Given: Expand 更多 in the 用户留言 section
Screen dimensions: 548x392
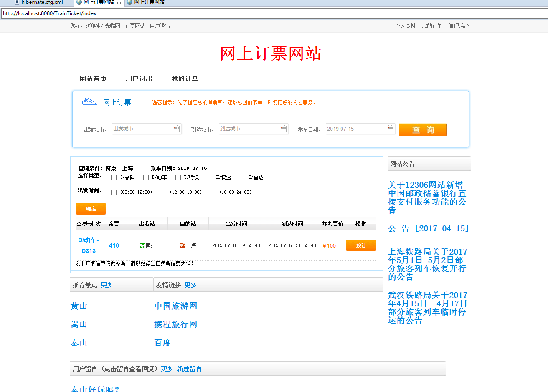Looking at the screenshot, I should click(x=167, y=369).
